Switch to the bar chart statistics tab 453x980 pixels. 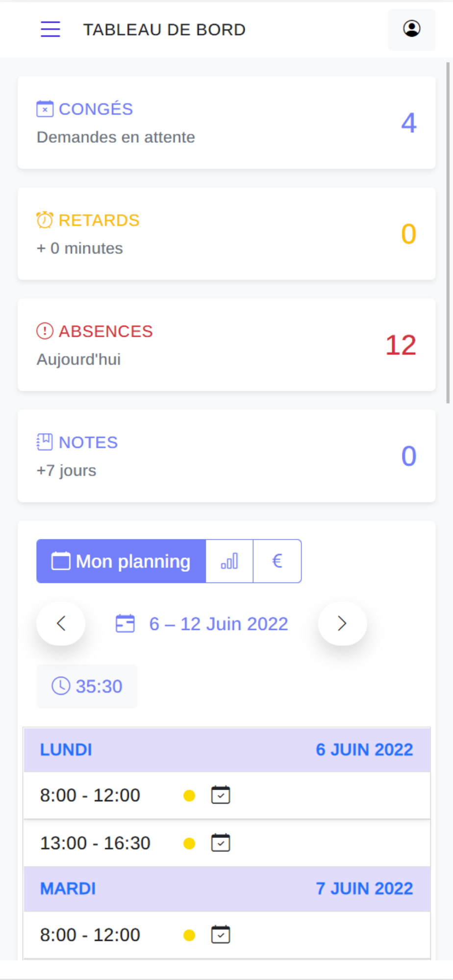coord(229,561)
